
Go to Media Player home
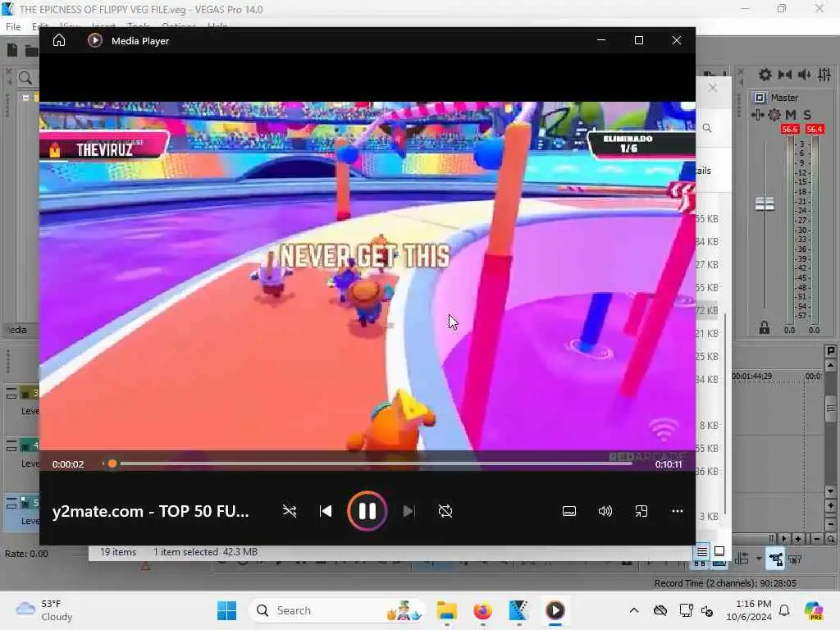[x=59, y=41]
